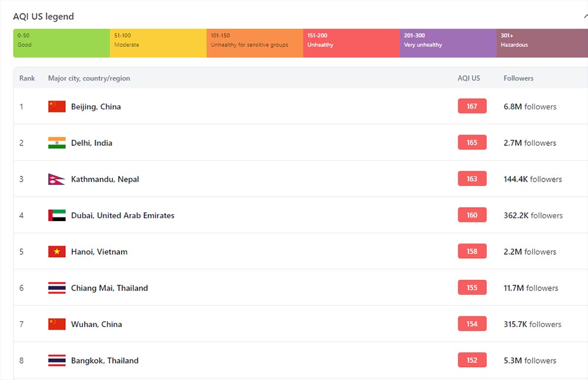Click the Thailand flag beside Chiang Mai
The width and height of the screenshot is (588, 380).
[56, 288]
